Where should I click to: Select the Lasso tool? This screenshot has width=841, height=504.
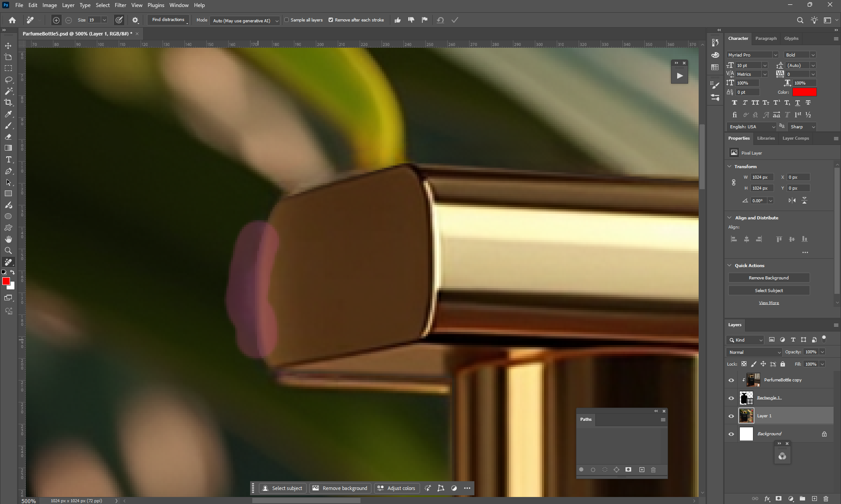8,80
